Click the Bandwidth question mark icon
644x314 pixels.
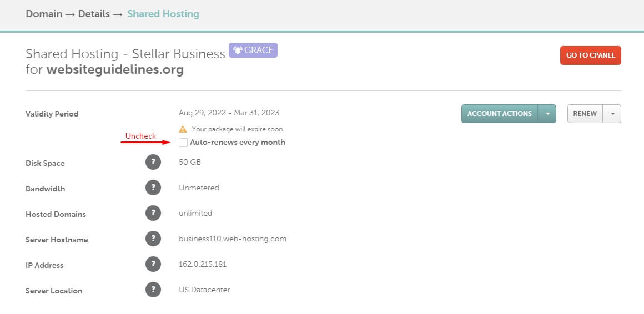(x=153, y=188)
